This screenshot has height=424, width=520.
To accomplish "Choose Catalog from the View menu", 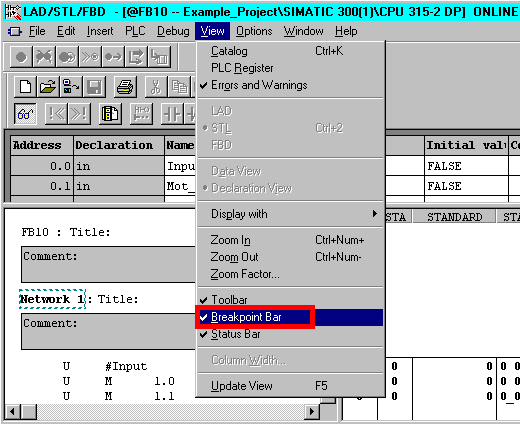I will click(290, 51).
